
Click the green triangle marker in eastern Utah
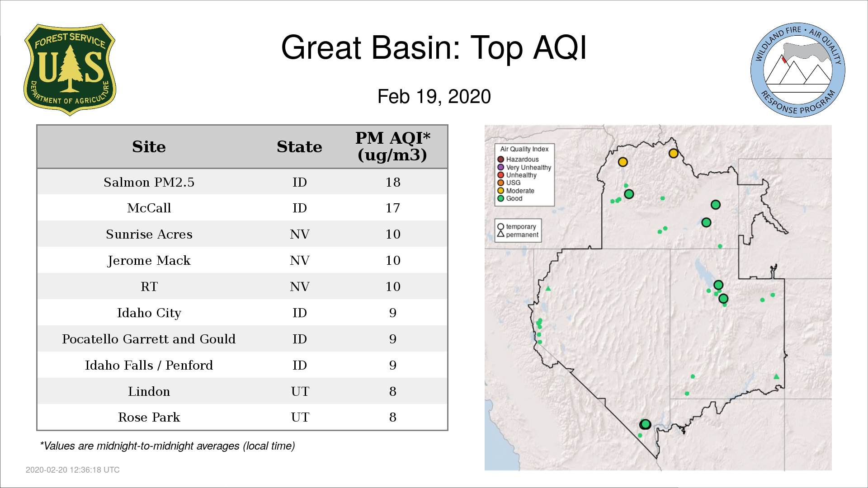pos(776,376)
